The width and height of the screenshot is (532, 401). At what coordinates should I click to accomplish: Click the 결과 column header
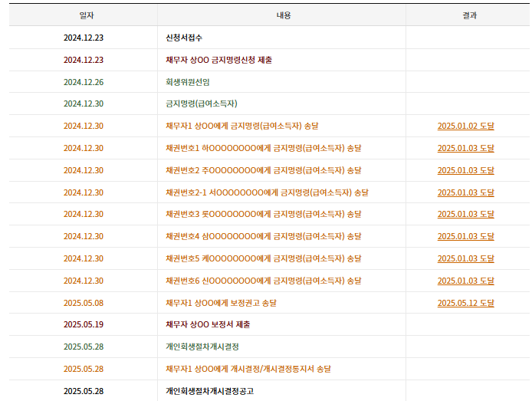(470, 15)
